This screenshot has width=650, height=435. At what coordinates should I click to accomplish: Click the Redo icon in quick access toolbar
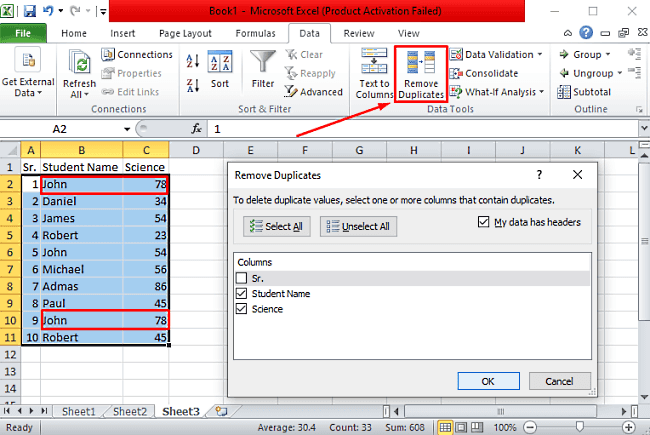75,11
